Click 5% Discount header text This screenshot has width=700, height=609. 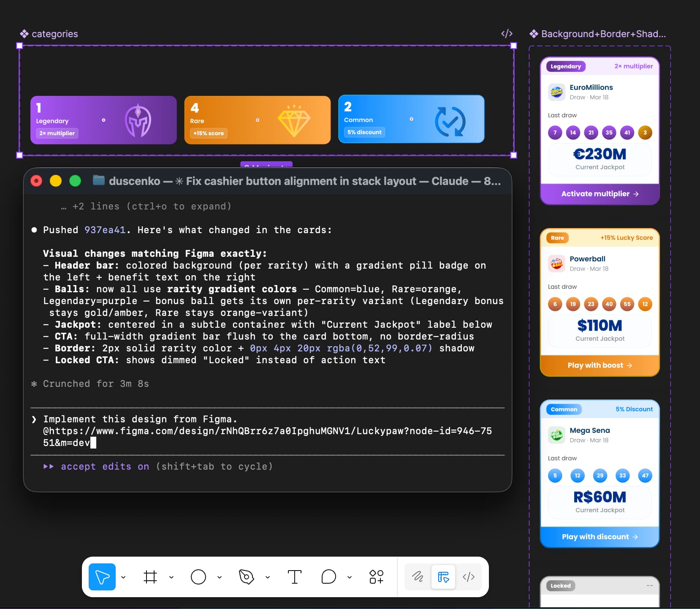[x=634, y=409]
